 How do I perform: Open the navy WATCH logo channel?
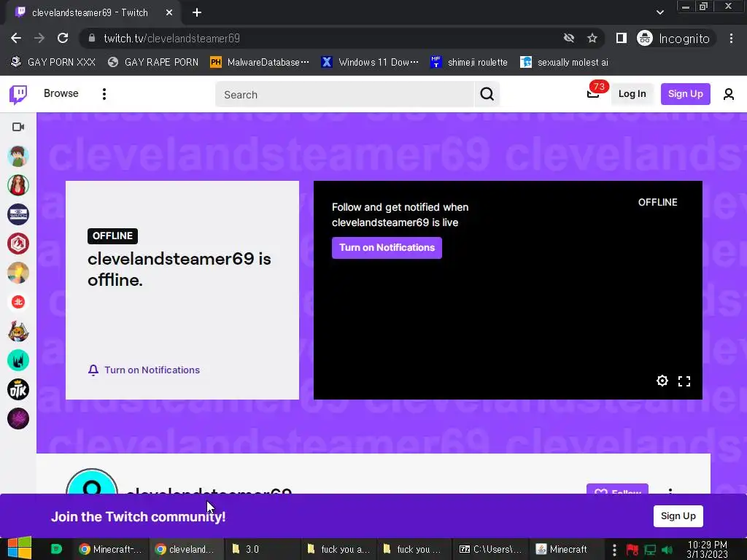pyautogui.click(x=18, y=214)
